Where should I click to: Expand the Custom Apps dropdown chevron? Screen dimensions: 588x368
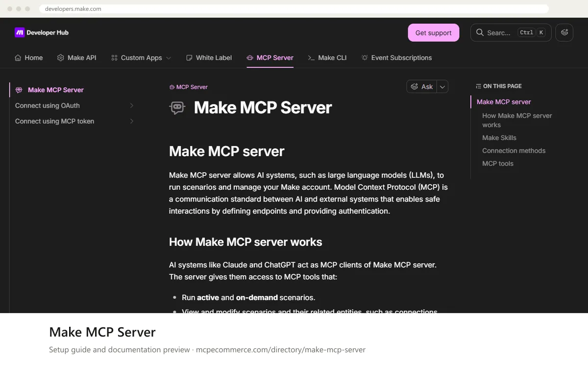[x=169, y=57]
